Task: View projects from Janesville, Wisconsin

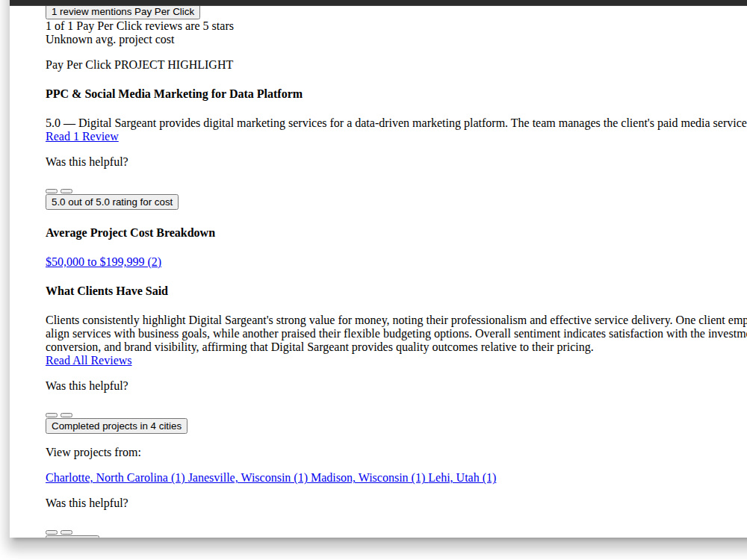Action: coord(248,478)
